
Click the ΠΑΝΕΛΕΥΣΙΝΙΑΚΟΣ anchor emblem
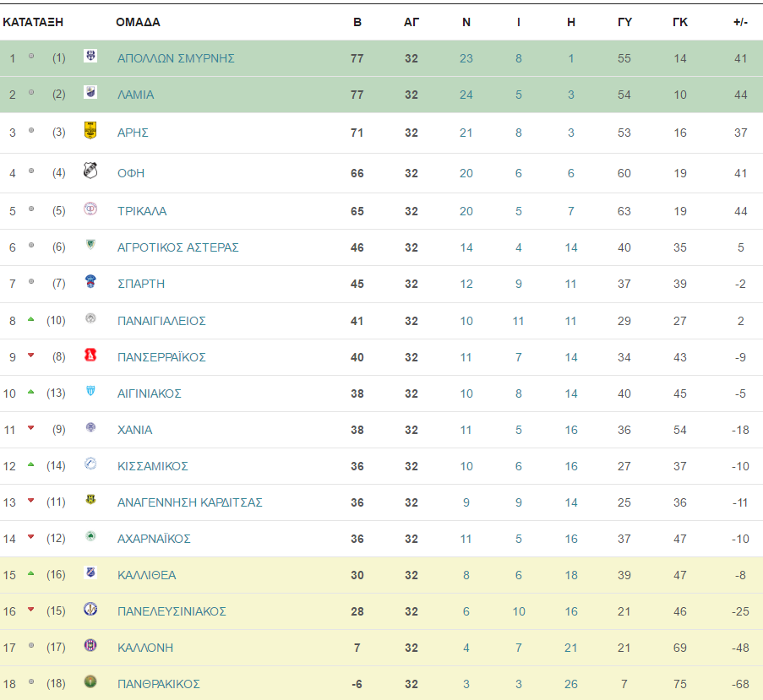[x=90, y=609]
